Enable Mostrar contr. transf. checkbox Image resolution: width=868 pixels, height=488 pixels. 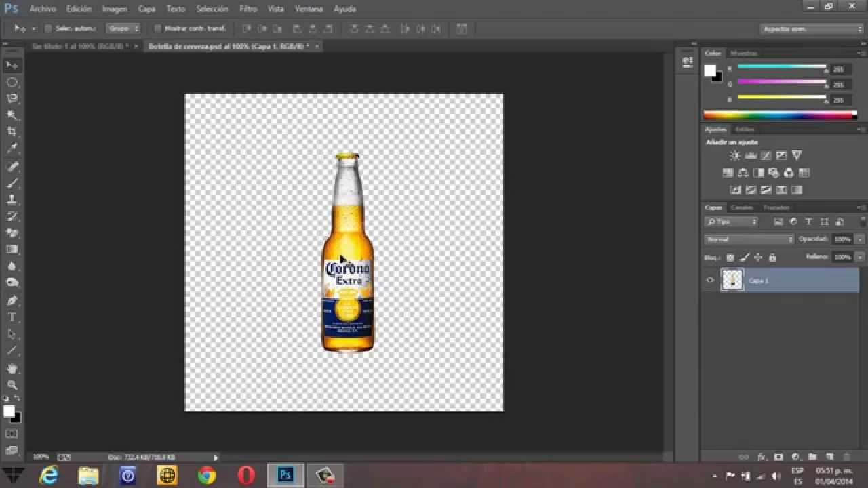pos(157,28)
